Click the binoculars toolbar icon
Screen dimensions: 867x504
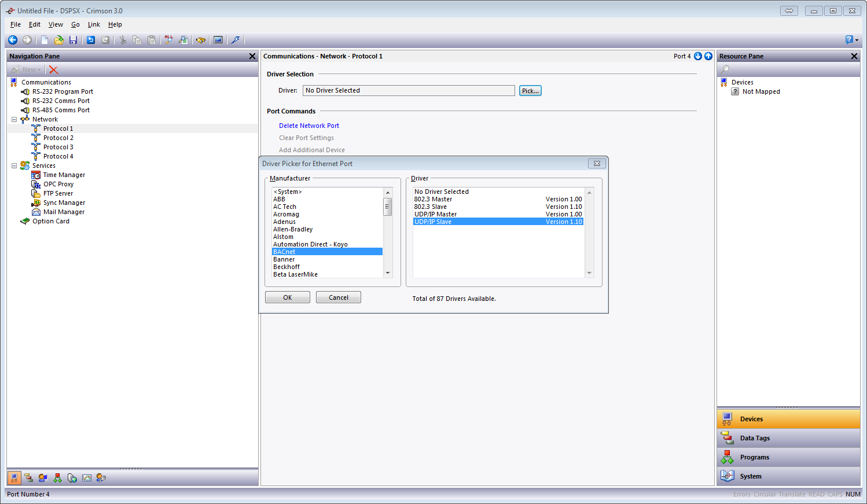coord(201,40)
